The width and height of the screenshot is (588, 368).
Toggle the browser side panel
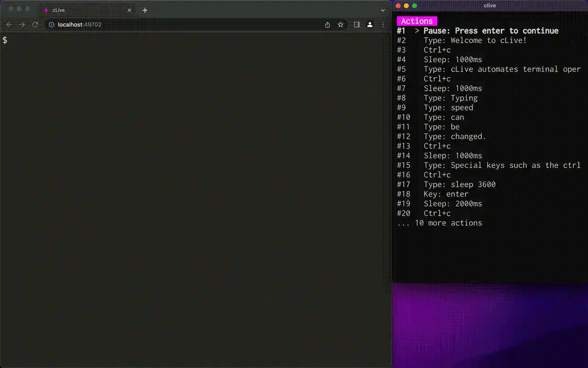356,25
